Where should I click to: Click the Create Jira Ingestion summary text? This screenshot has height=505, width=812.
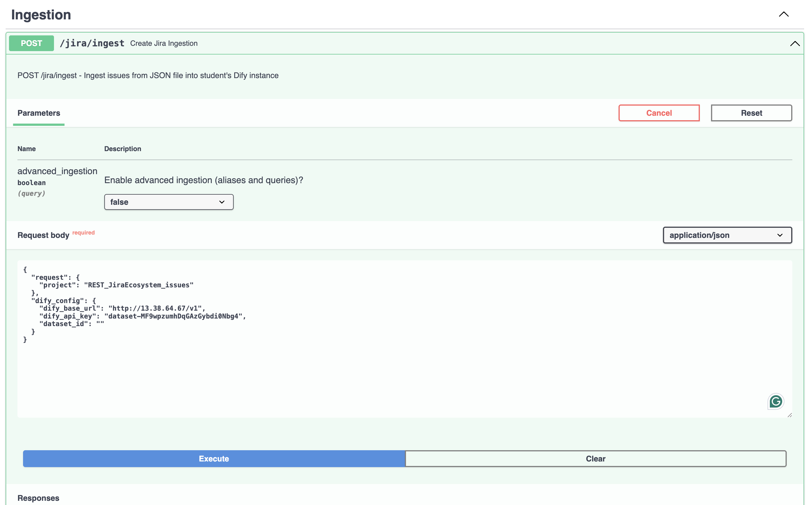click(x=163, y=43)
